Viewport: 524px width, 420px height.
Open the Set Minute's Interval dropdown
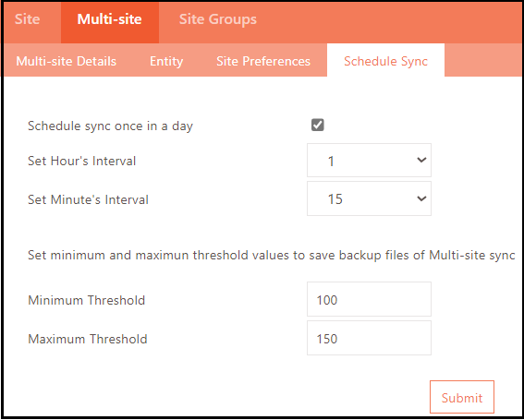point(369,198)
